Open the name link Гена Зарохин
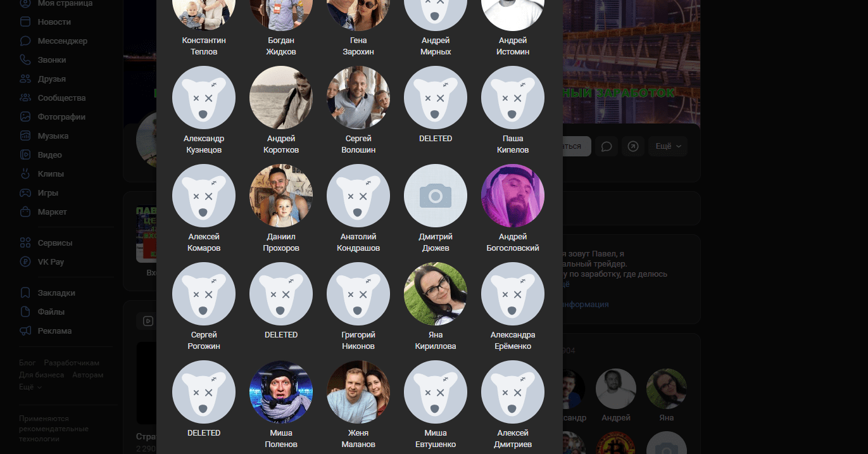This screenshot has width=868, height=454. [358, 46]
